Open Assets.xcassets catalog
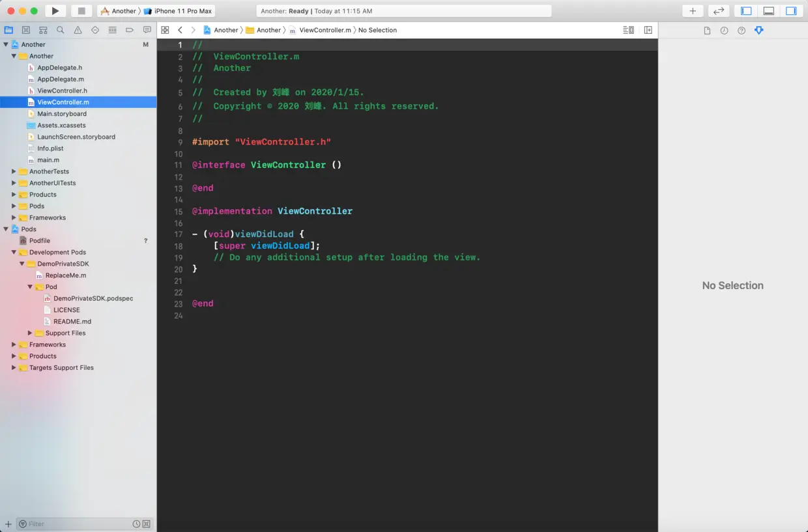The image size is (808, 532). point(61,126)
